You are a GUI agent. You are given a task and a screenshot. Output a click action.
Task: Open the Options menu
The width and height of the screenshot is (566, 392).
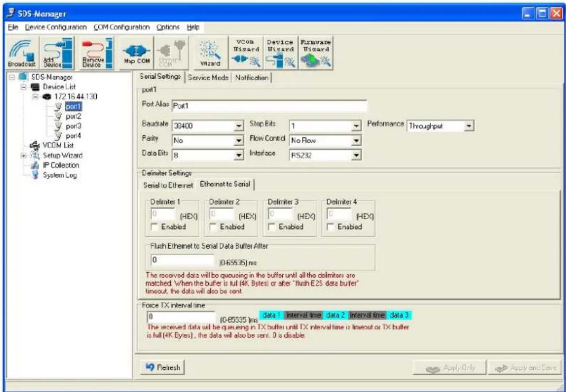168,27
